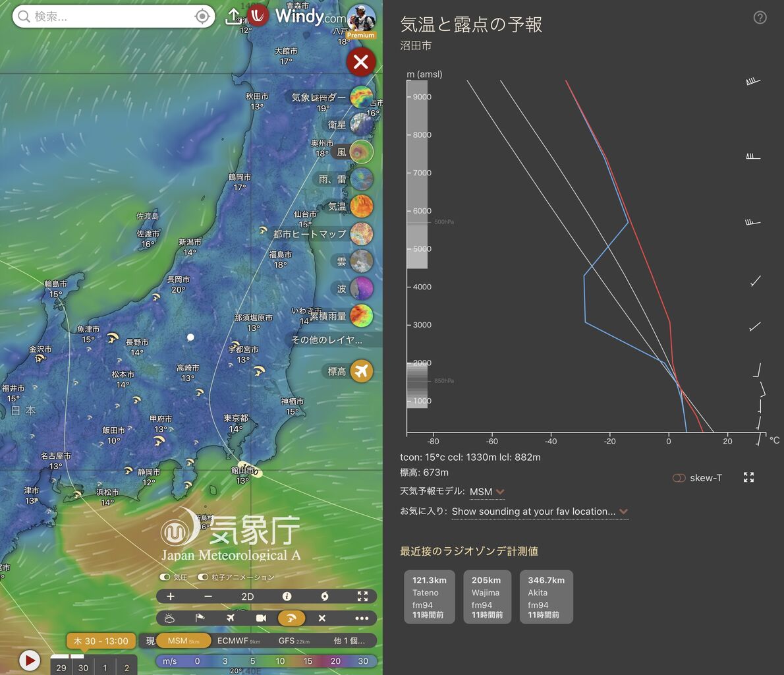Toggle the 気圧 pressure switch
Screen dimensions: 784x675
pos(165,577)
